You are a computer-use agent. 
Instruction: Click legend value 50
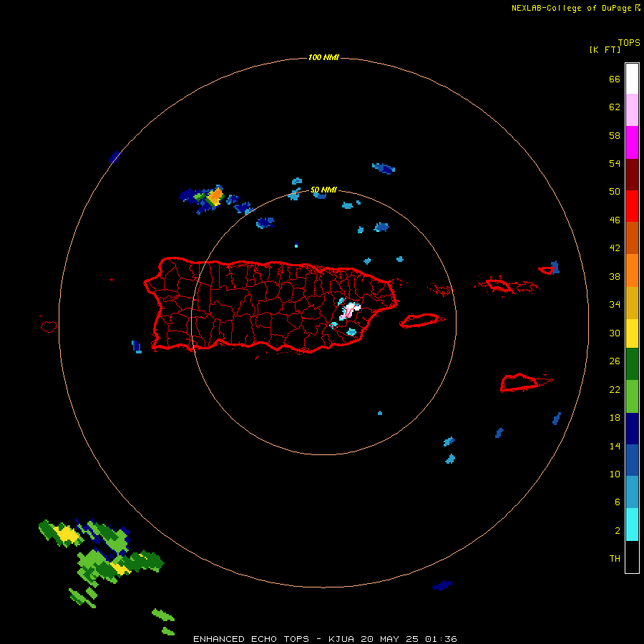pos(615,191)
